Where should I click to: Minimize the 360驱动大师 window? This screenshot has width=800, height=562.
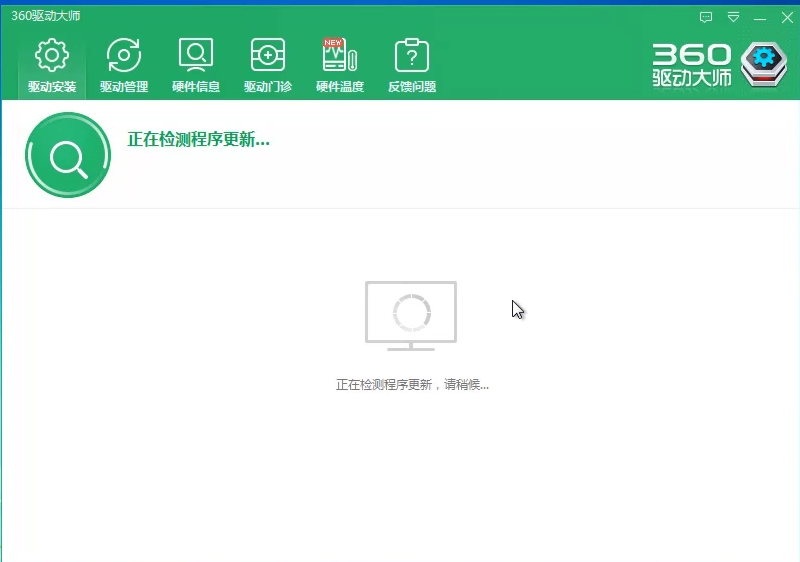pyautogui.click(x=760, y=17)
